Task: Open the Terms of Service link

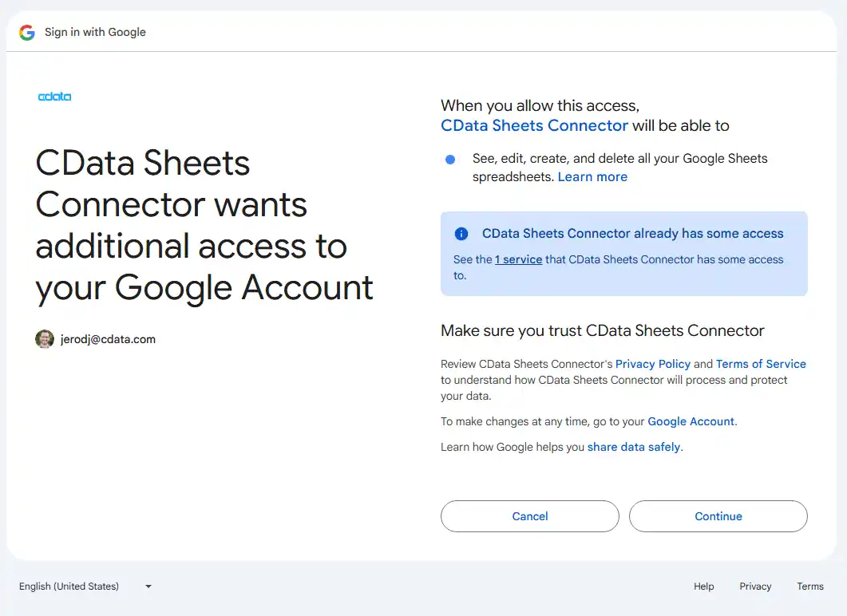Action: [761, 364]
